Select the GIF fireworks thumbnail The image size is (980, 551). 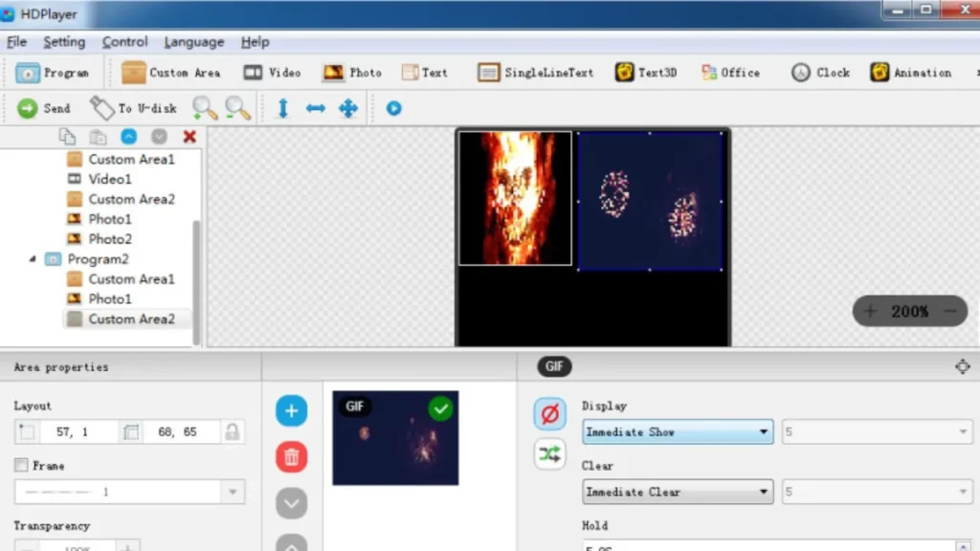point(395,438)
